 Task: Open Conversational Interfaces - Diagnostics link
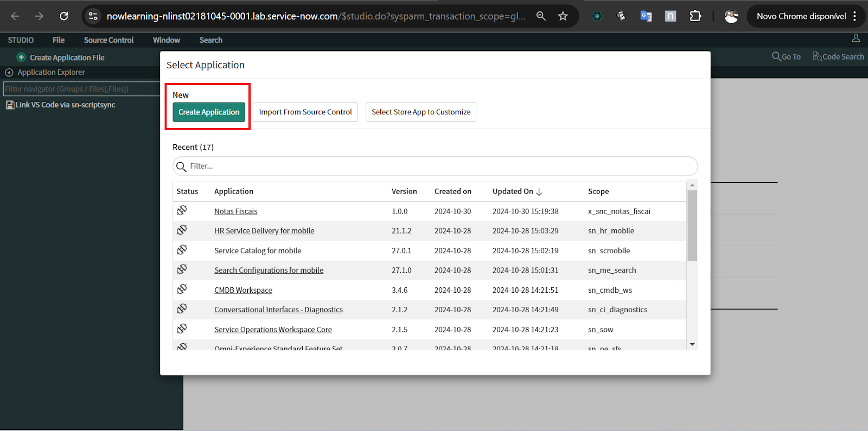278,310
